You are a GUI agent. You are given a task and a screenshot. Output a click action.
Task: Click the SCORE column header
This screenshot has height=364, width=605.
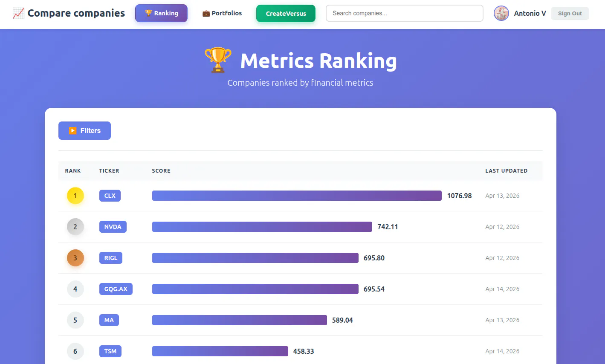[161, 170]
